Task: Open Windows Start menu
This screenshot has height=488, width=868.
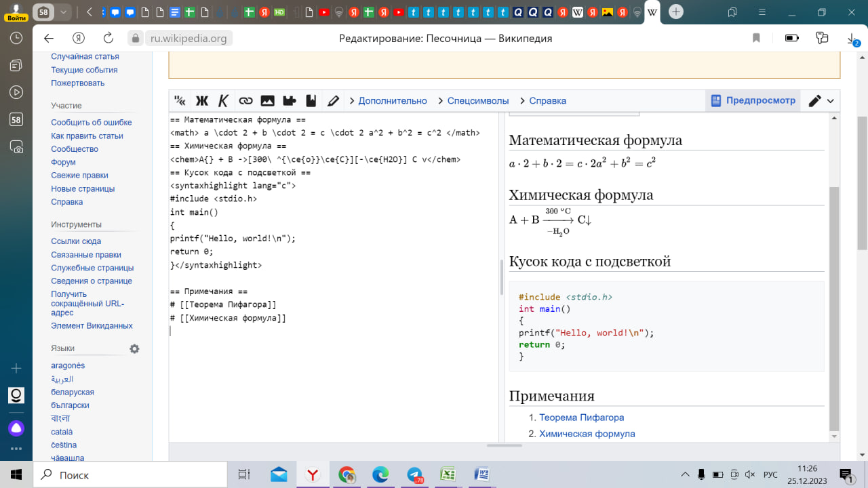Action: (x=16, y=474)
